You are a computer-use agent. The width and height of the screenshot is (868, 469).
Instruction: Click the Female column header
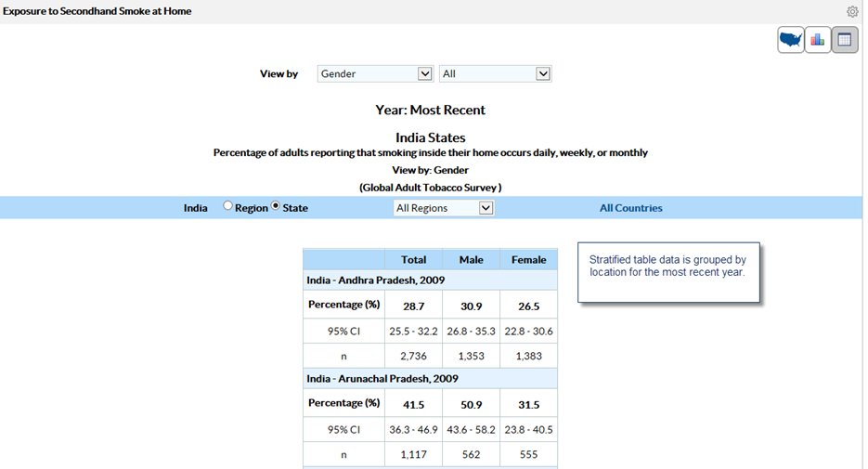tap(528, 260)
